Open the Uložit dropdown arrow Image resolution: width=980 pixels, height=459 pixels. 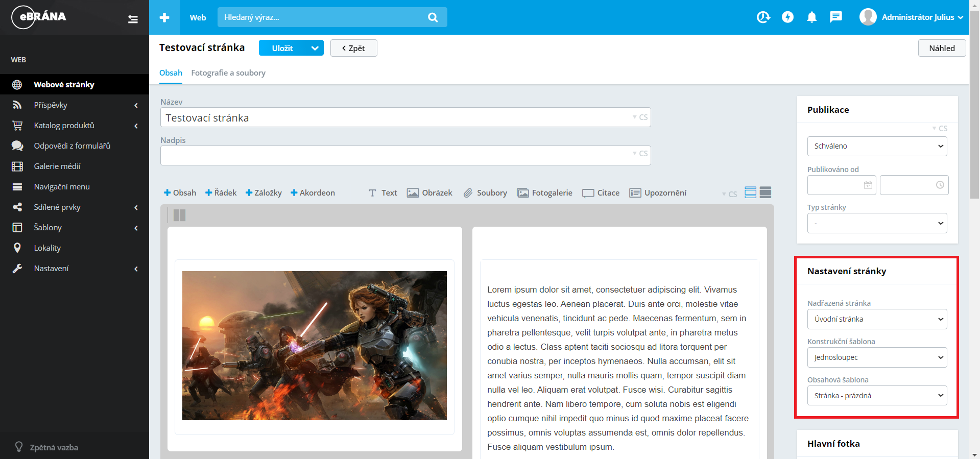(x=315, y=48)
